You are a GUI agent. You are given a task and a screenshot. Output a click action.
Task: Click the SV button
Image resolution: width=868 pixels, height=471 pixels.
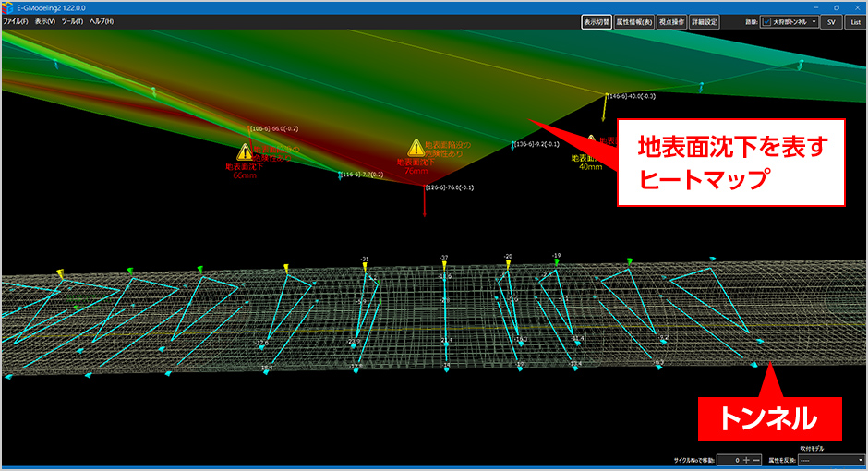point(831,21)
